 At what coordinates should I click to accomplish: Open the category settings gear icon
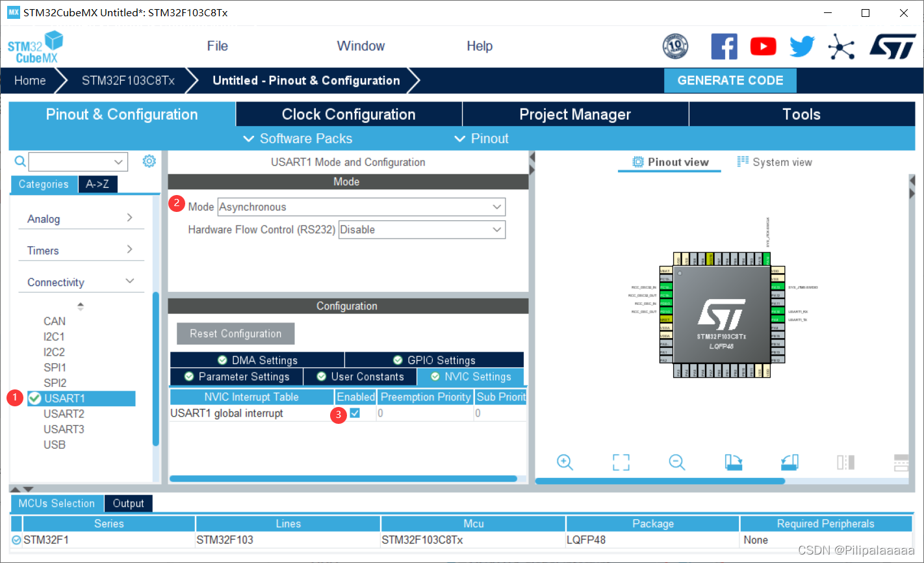149,161
